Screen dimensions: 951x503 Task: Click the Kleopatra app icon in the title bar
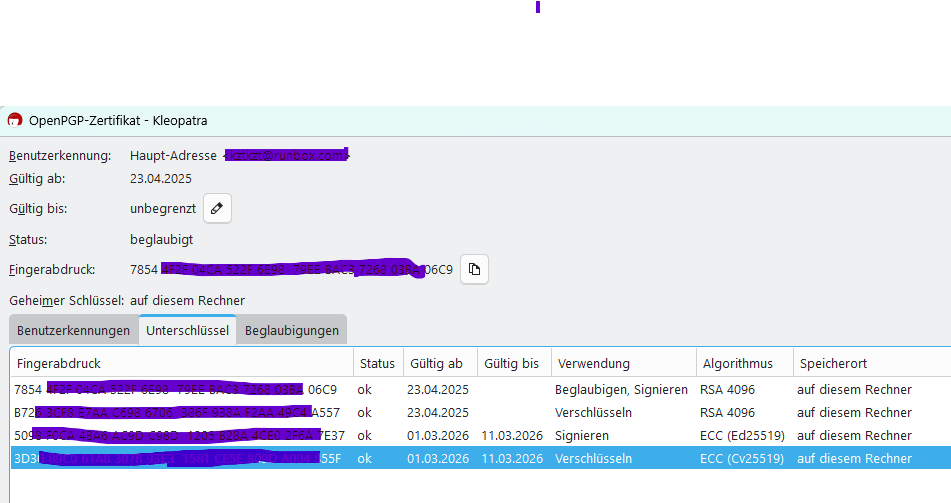point(15,120)
